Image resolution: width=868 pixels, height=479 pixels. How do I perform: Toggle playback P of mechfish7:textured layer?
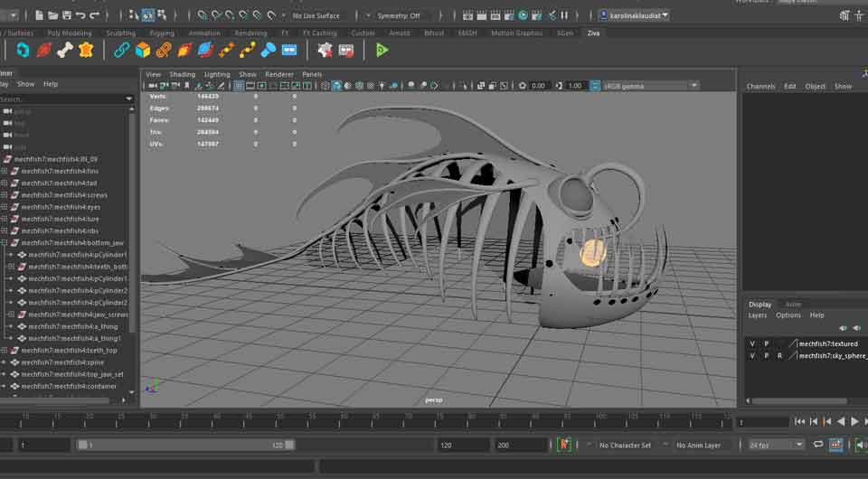click(767, 343)
